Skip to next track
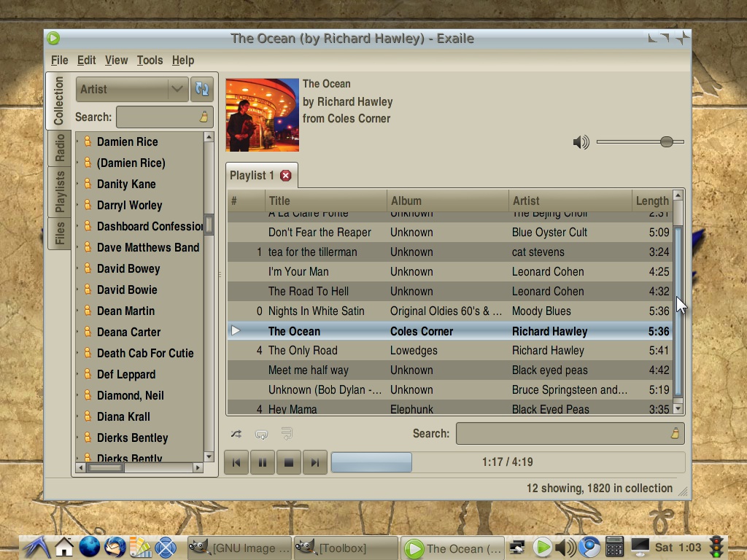 315,462
